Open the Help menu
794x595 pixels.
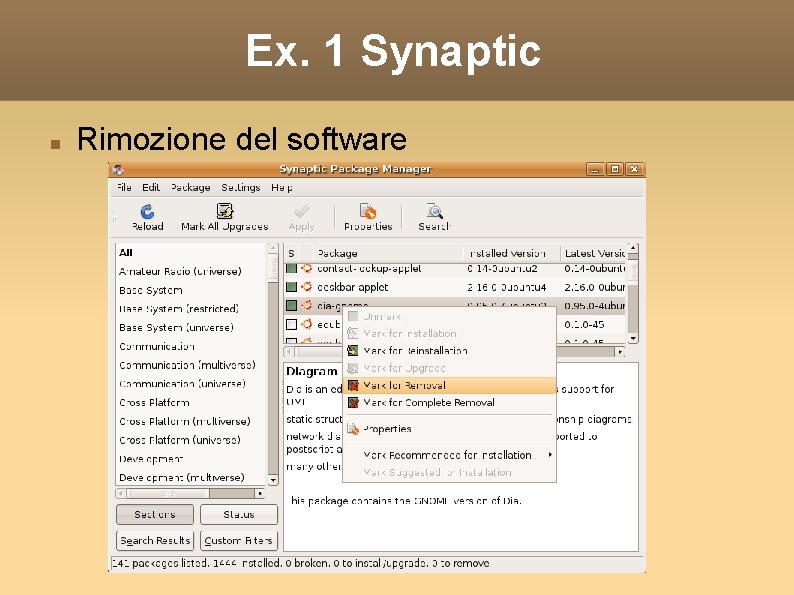[x=282, y=187]
